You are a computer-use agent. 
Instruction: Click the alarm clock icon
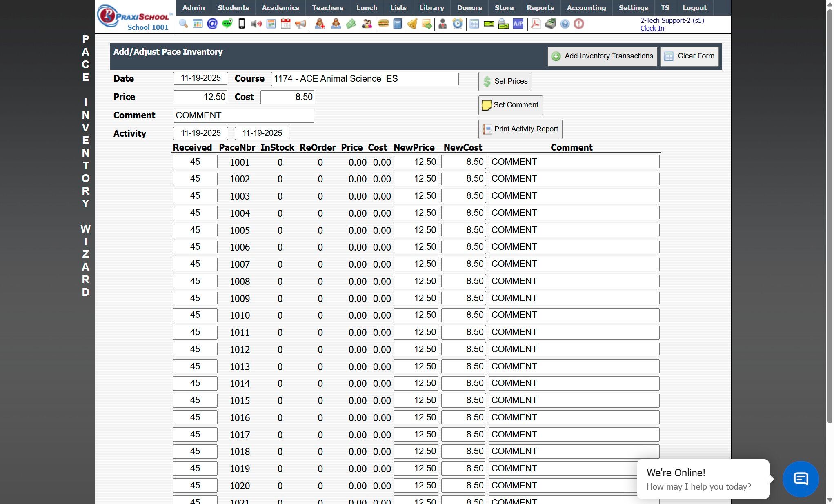458,24
